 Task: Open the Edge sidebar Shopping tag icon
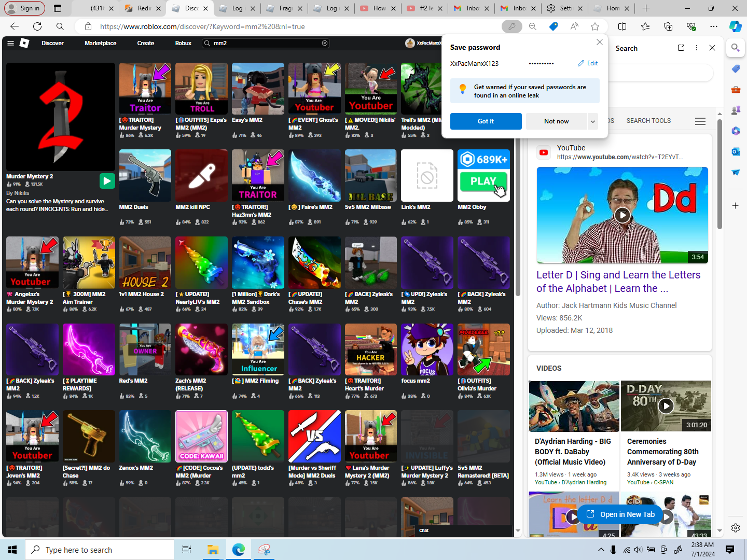pos(736,68)
